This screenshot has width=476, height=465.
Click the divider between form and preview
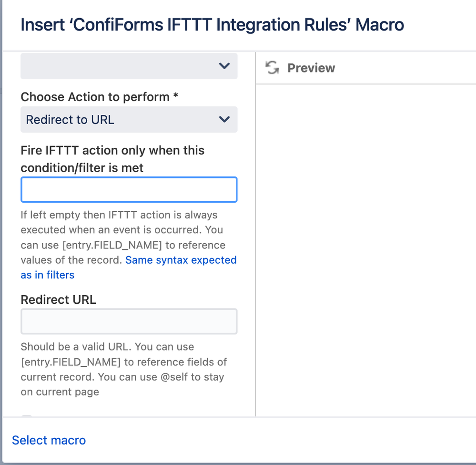point(255,238)
